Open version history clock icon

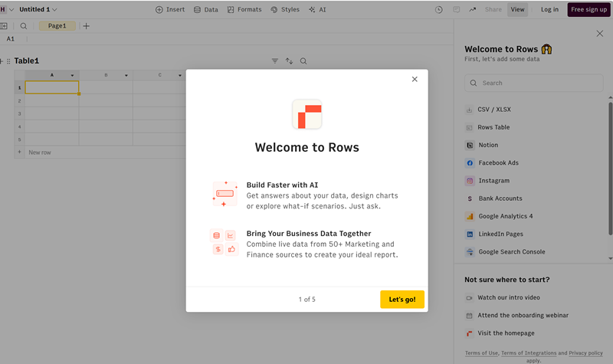point(438,10)
